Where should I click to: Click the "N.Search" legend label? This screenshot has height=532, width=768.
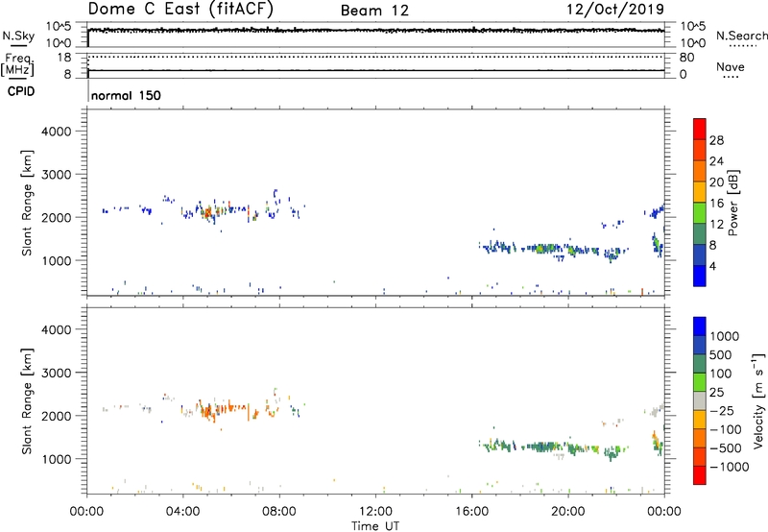coord(741,36)
